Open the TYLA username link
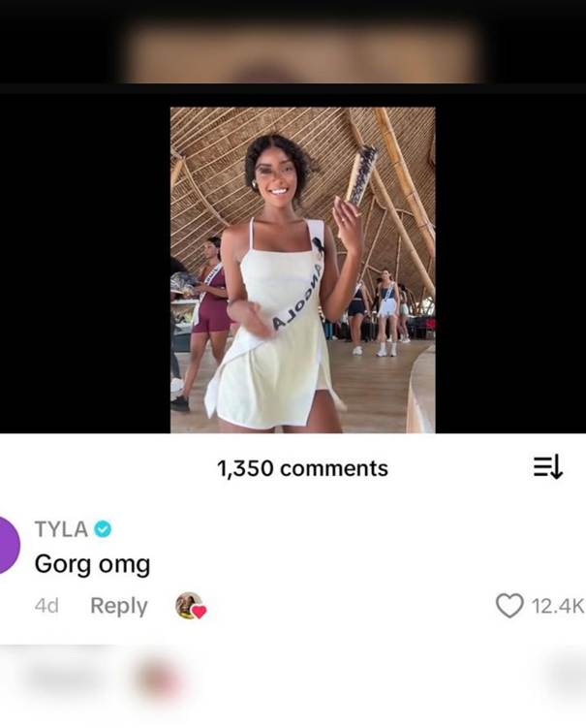Screen dimensions: 586x728 click(62, 529)
